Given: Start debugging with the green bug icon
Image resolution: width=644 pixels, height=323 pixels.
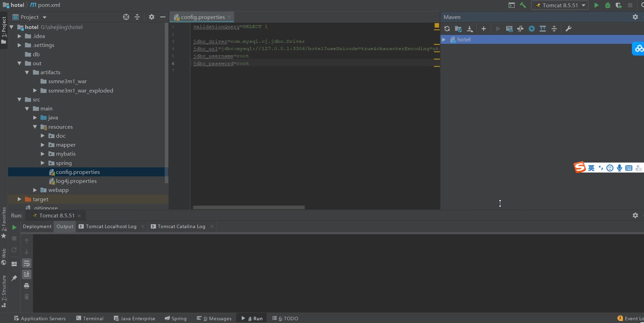Looking at the screenshot, I should (x=607, y=5).
